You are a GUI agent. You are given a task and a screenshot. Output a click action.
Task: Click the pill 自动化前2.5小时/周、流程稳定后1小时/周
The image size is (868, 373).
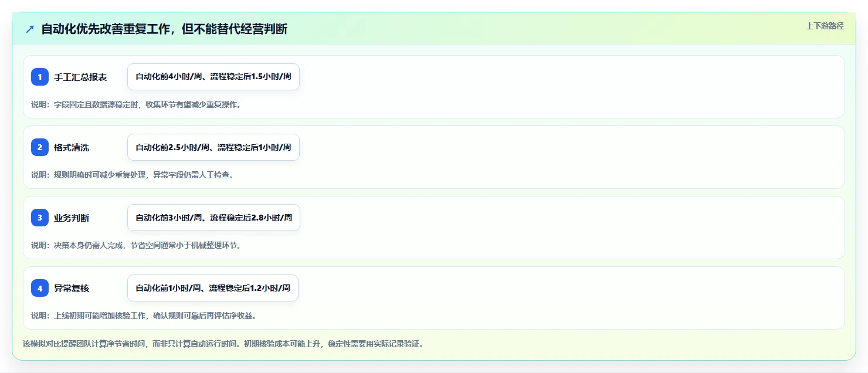coord(213,147)
